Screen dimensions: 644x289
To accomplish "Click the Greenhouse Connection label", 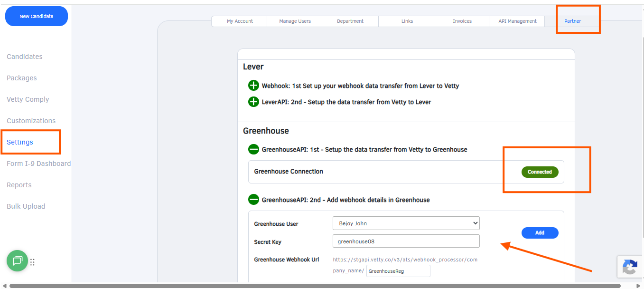I will [289, 172].
